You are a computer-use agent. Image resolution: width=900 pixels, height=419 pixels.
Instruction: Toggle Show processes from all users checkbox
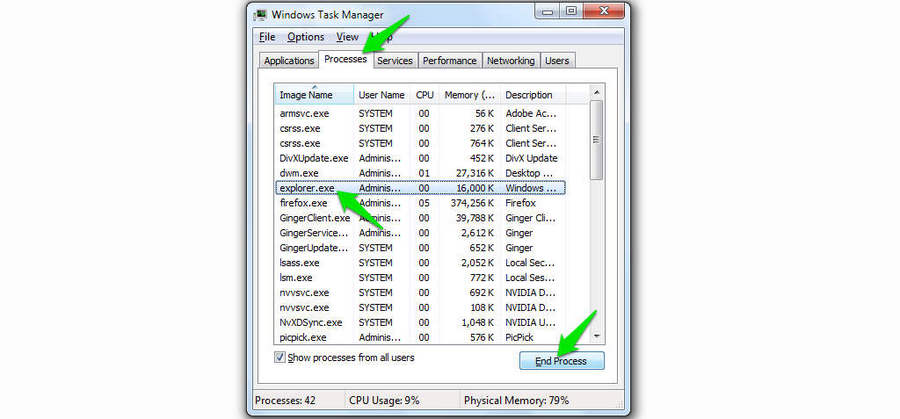click(280, 357)
